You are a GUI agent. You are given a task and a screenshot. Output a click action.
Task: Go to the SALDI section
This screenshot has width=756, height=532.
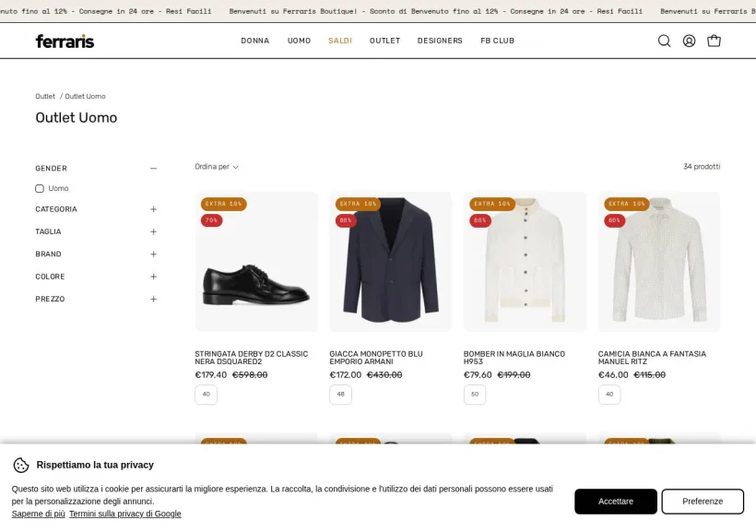click(x=340, y=41)
